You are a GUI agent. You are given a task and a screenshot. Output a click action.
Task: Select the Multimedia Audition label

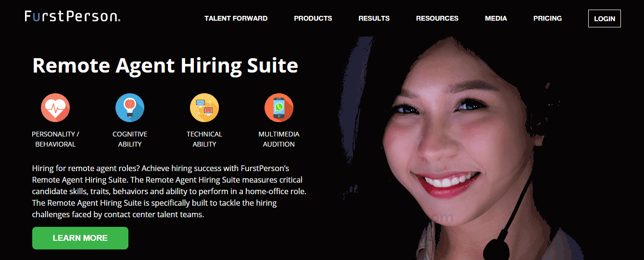279,139
